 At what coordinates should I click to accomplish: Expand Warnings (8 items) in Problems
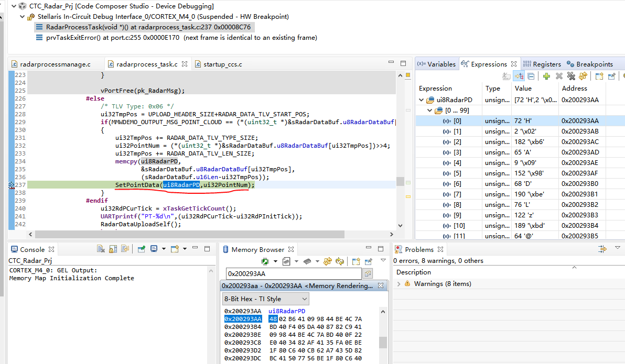click(398, 284)
